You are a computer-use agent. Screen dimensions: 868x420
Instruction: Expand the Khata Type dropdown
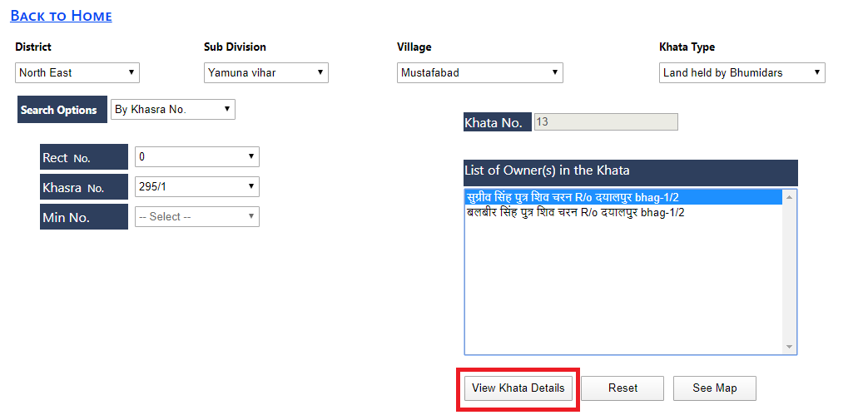tap(742, 73)
